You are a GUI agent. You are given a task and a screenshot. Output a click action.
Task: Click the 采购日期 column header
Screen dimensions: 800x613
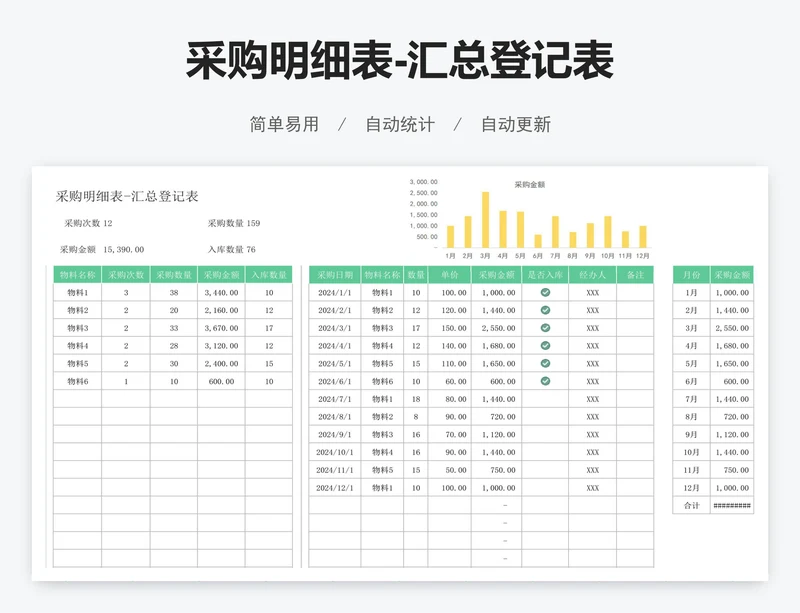tap(335, 275)
